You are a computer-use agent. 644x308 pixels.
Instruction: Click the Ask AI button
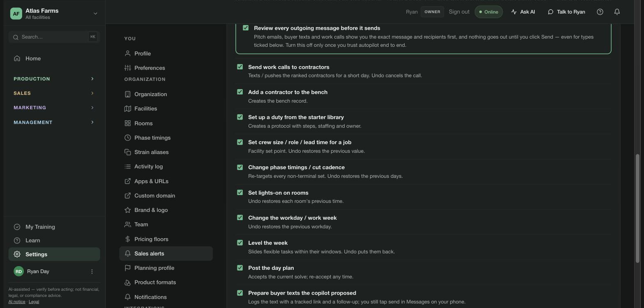pos(523,12)
